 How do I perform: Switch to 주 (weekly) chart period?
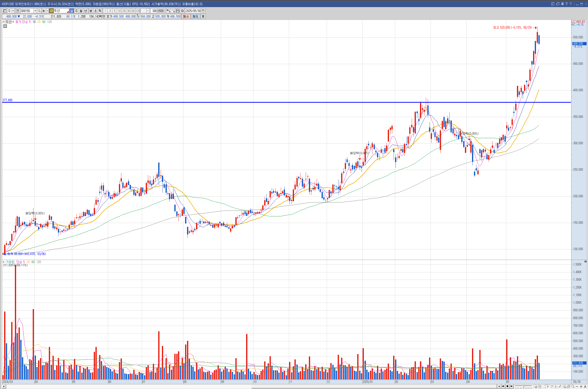coord(76,11)
